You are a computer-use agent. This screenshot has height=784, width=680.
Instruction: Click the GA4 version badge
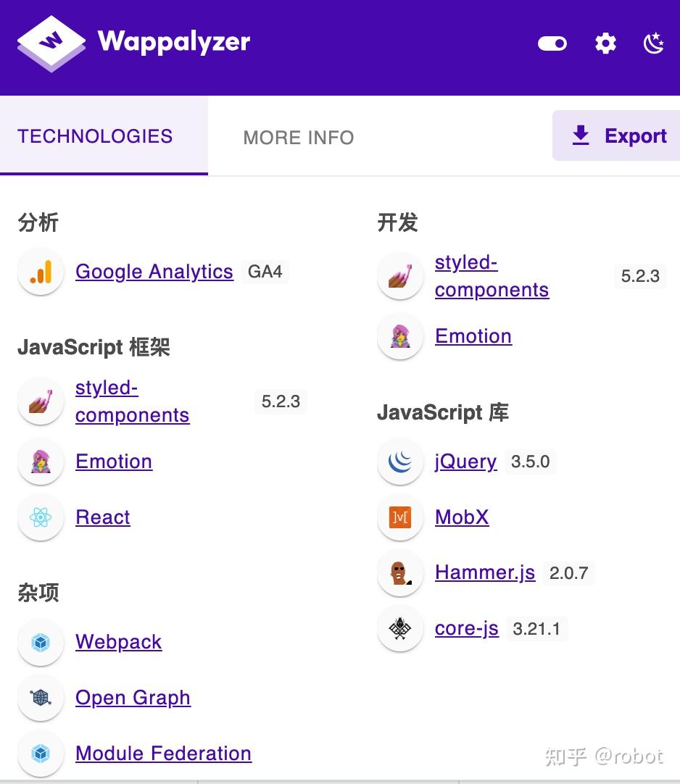coord(265,272)
